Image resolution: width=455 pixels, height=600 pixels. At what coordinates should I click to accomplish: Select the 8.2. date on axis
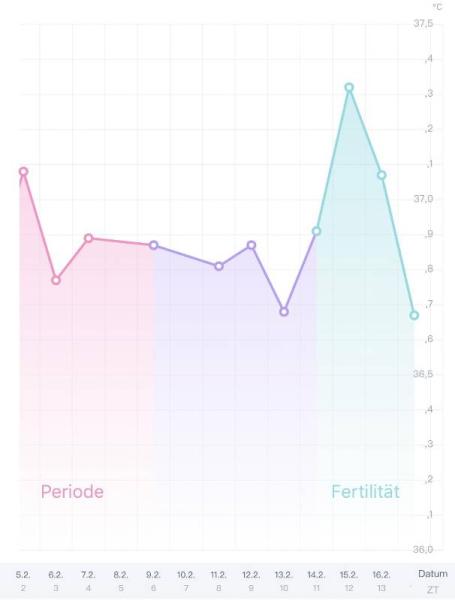tap(121, 575)
